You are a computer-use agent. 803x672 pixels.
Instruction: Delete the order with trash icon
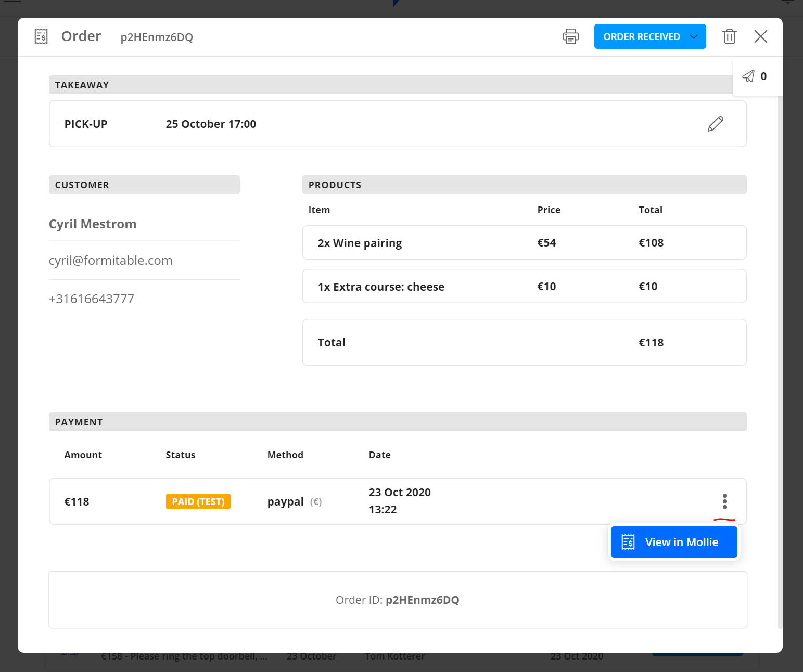coord(730,36)
